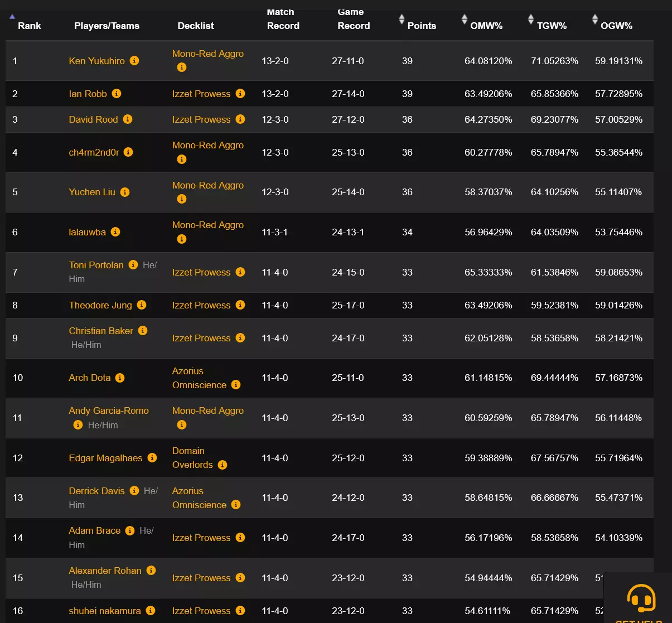This screenshot has height=623, width=672.
Task: Open shuhei nakamura player link
Action: pos(105,611)
